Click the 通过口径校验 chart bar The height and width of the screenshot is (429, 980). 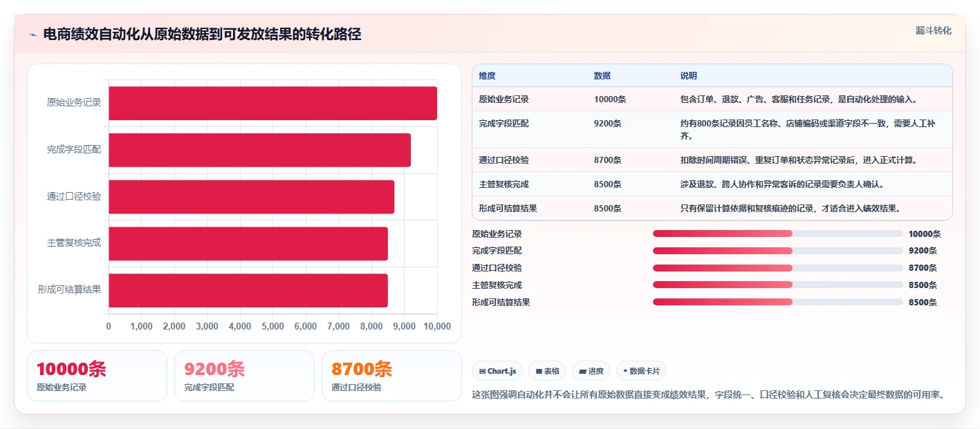pos(251,197)
